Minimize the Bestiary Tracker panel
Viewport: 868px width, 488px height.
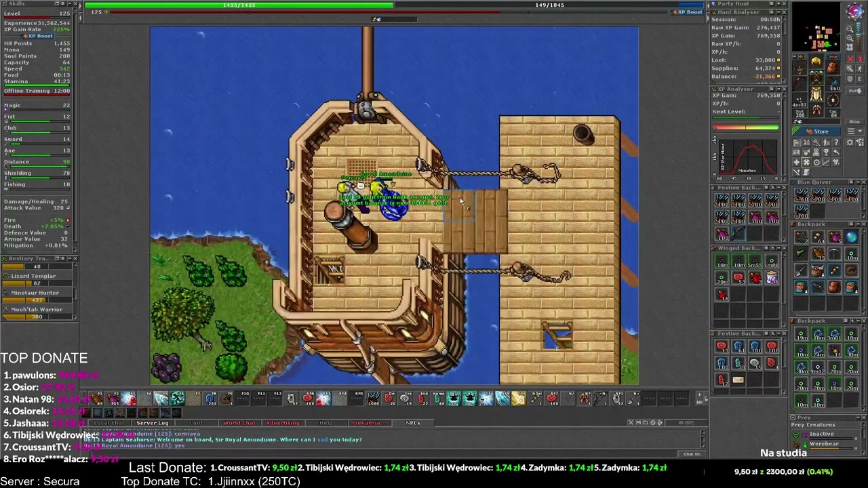70,258
